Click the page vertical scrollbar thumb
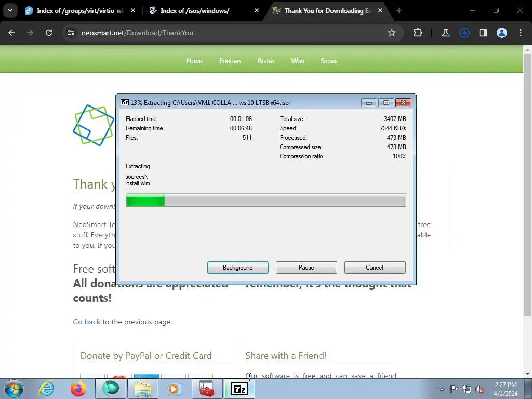This screenshot has width=532, height=399. (x=527, y=185)
